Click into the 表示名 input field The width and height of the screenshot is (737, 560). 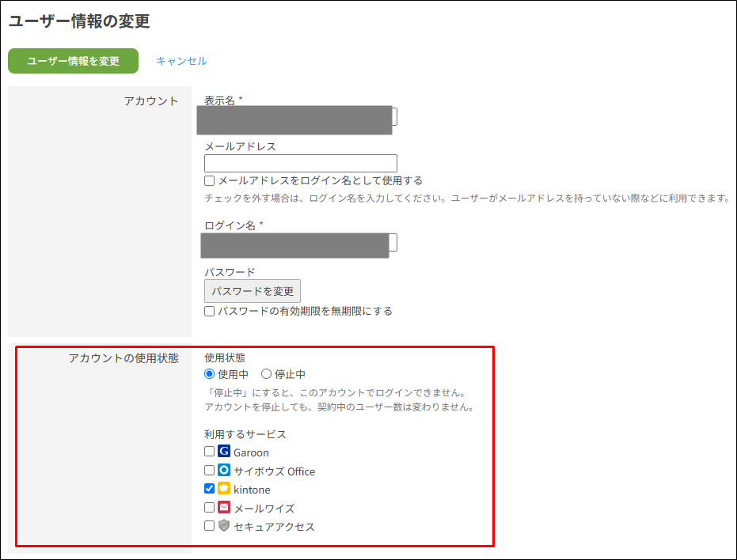[301, 118]
